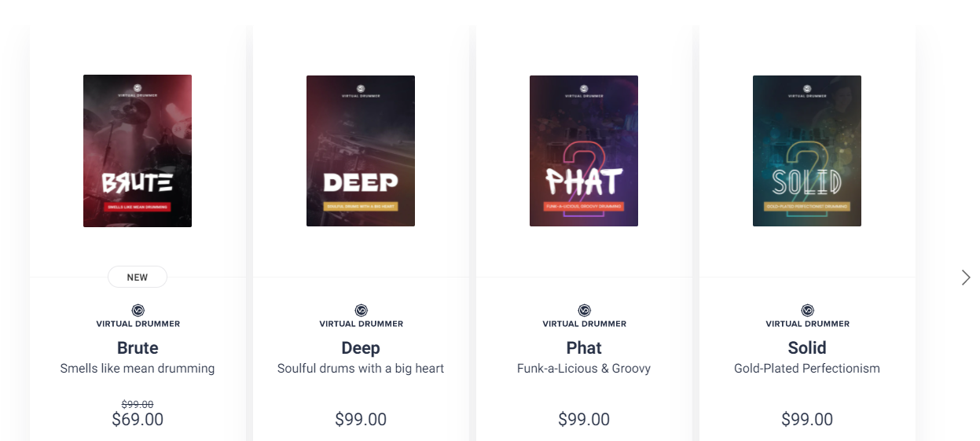Image resolution: width=980 pixels, height=441 pixels.
Task: Open the Brute product box thumbnail
Action: [138, 151]
